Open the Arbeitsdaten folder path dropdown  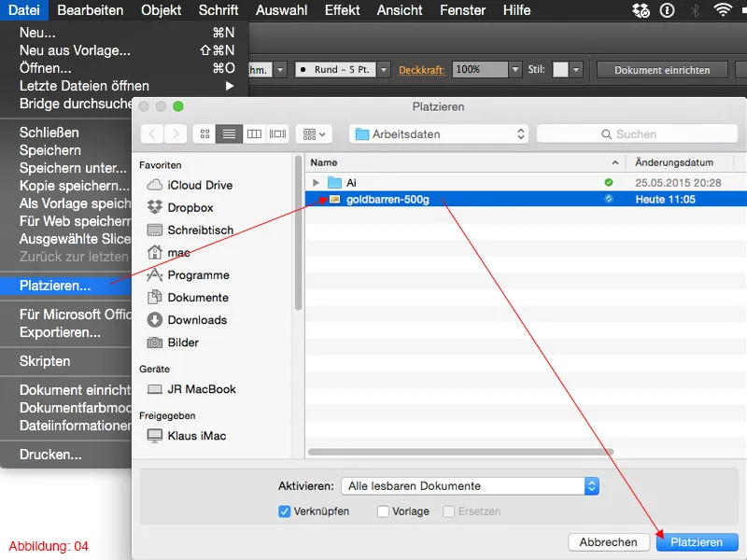(439, 134)
